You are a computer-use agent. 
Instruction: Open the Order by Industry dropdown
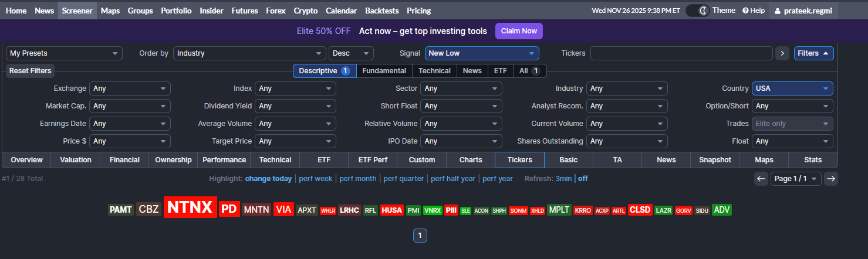pos(249,53)
